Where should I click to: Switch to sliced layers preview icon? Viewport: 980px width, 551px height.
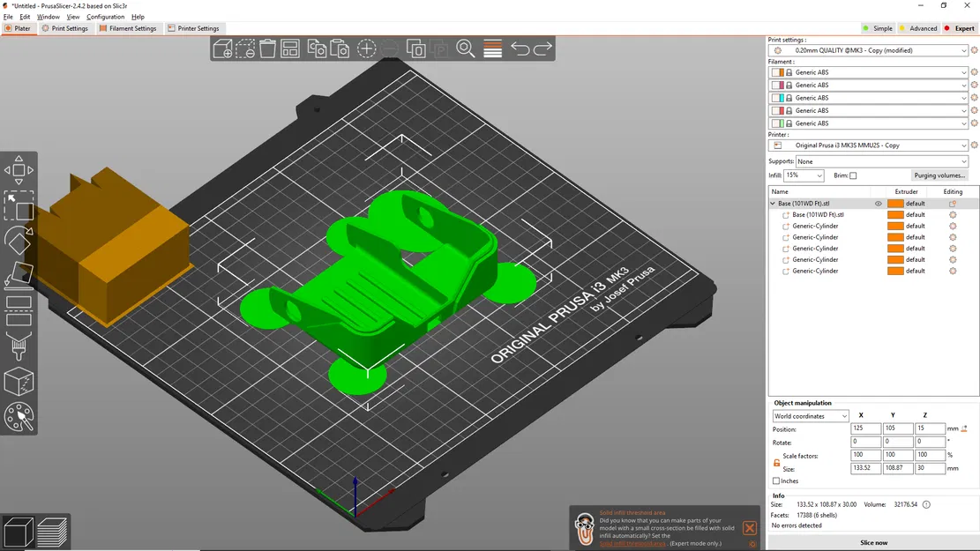[x=53, y=532]
